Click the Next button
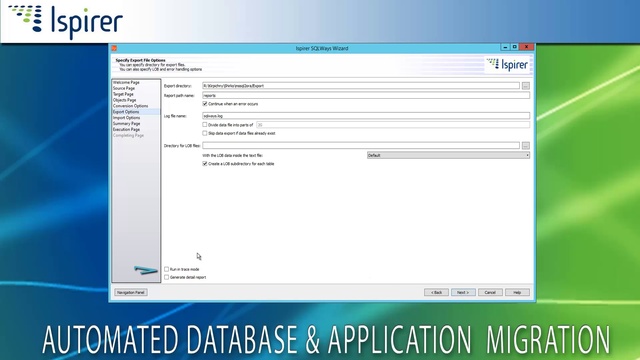This screenshot has width=640, height=360. 463,293
